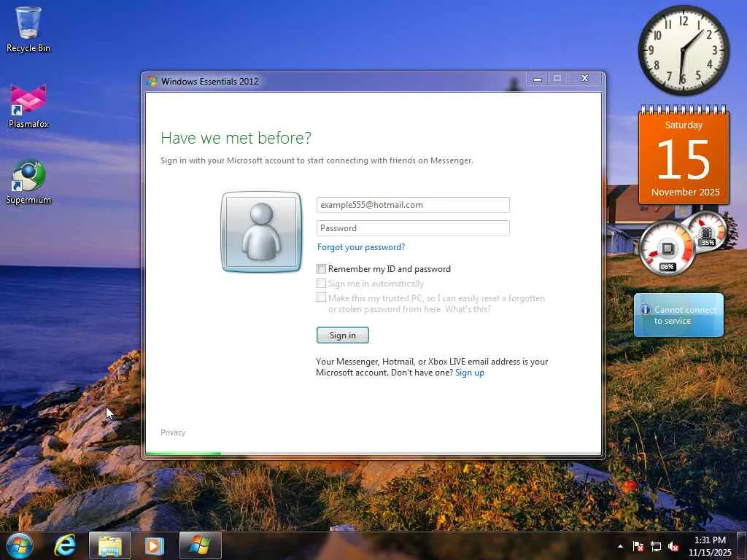Select Windows Essentials taskbar button
This screenshot has height=560, width=747.
[200, 545]
